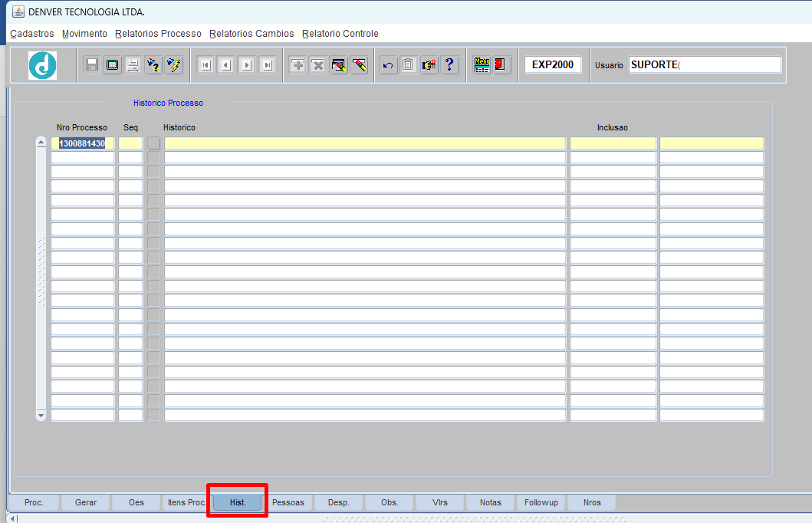812x523 pixels.
Task: Click the exit door icon
Action: tap(501, 65)
